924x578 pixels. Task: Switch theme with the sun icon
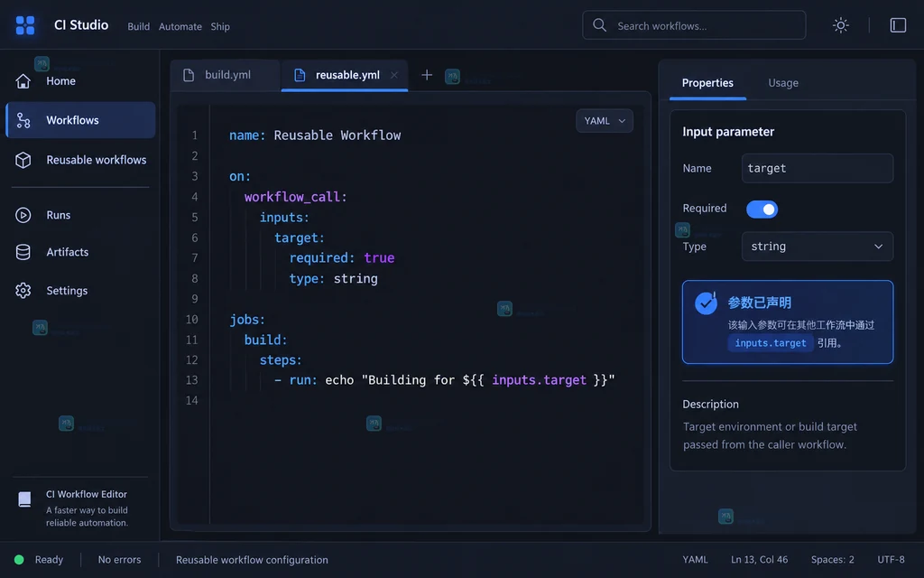tap(840, 25)
